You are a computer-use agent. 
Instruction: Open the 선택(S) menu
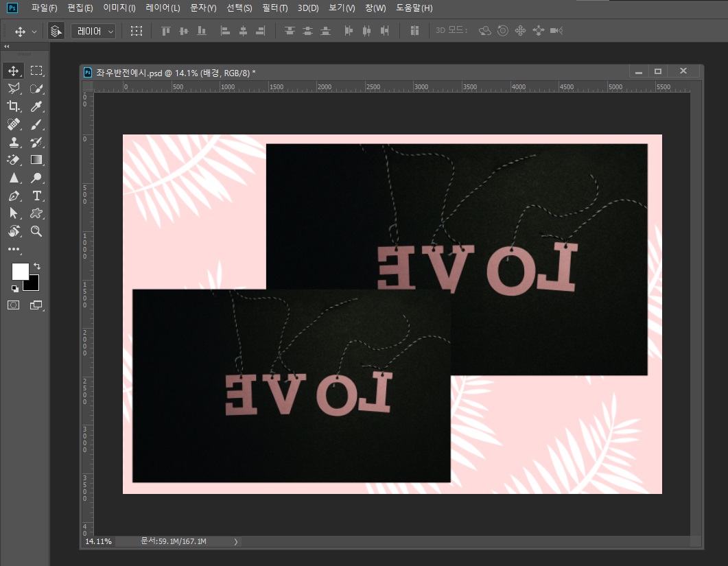[239, 8]
